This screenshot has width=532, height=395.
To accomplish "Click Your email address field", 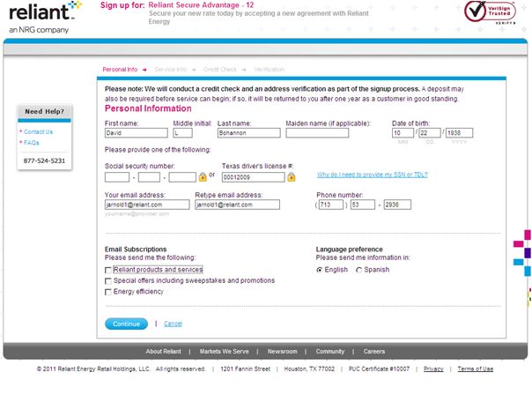I will (x=147, y=205).
